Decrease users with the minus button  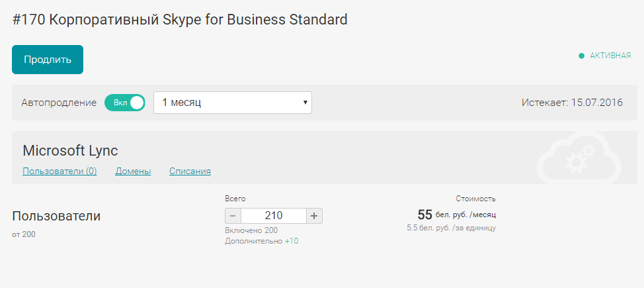pos(233,216)
